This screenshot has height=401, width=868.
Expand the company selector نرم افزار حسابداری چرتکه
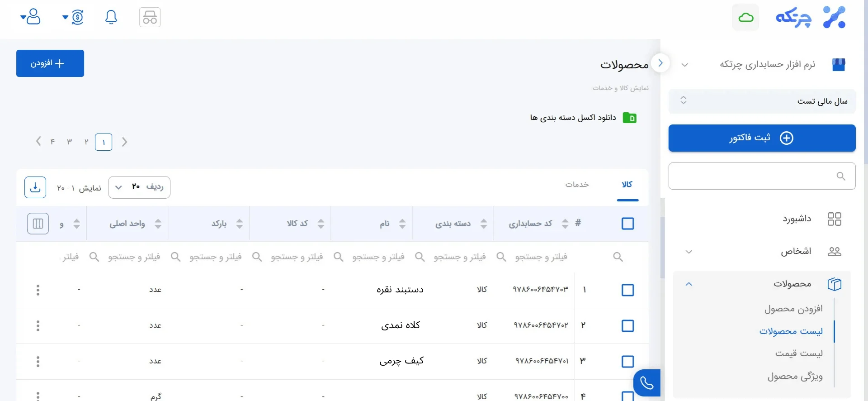pos(685,65)
